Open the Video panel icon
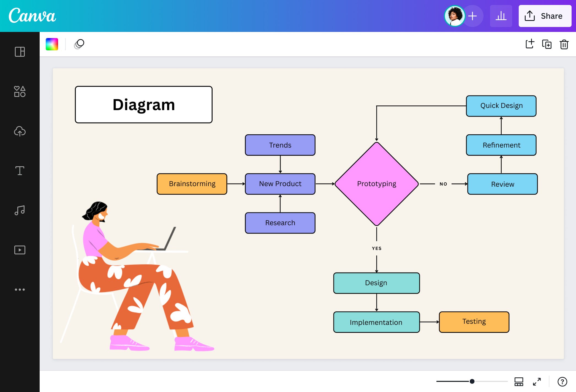Screen dimensions: 576x392 20,250
